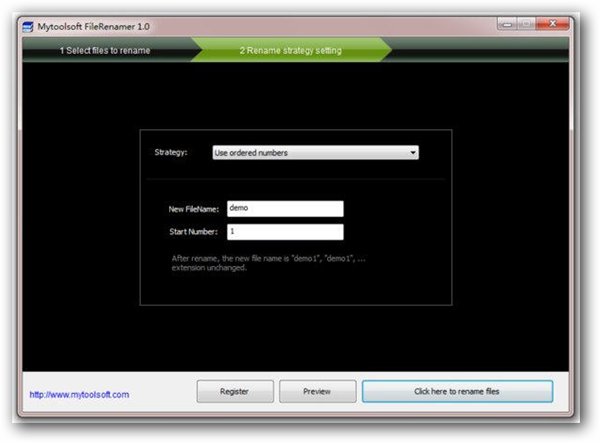Minimize the FileRenamer window
Image resolution: width=600 pixels, height=443 pixels.
point(507,24)
